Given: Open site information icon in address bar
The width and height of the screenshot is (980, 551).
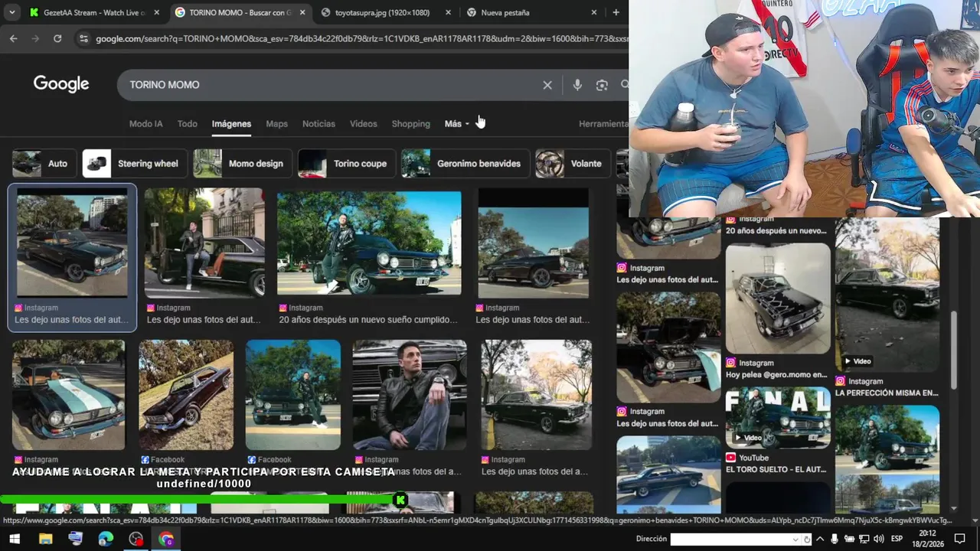Looking at the screenshot, I should [83, 38].
